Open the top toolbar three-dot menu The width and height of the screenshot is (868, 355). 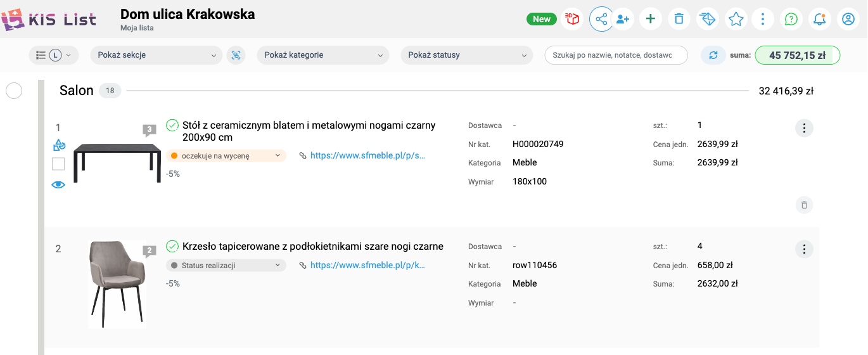click(x=763, y=19)
